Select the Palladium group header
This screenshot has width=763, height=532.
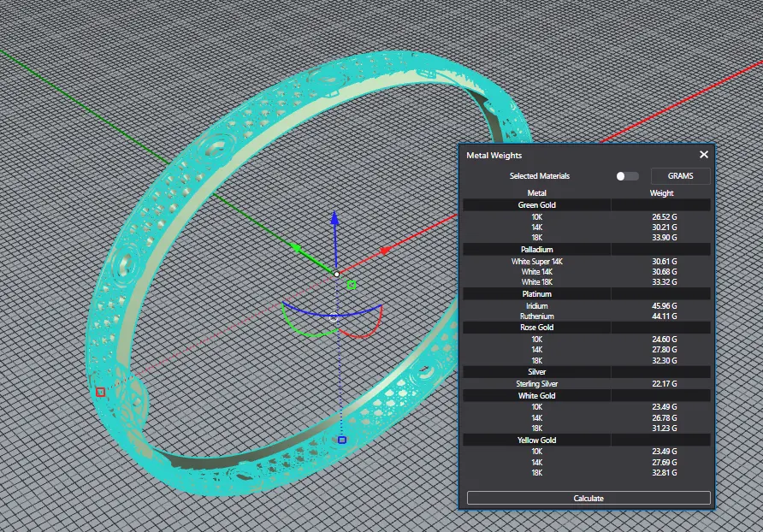pos(587,249)
